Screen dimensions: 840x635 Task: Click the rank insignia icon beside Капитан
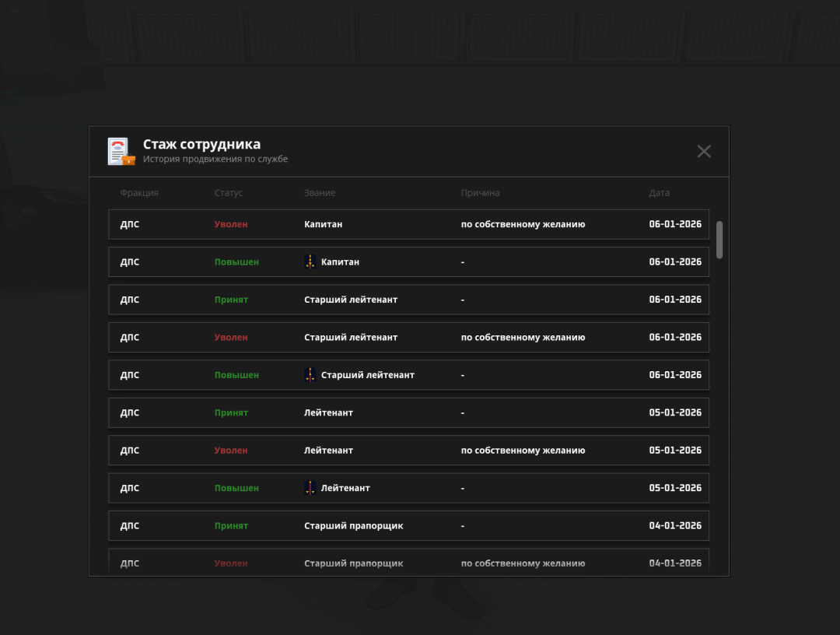pyautogui.click(x=310, y=262)
